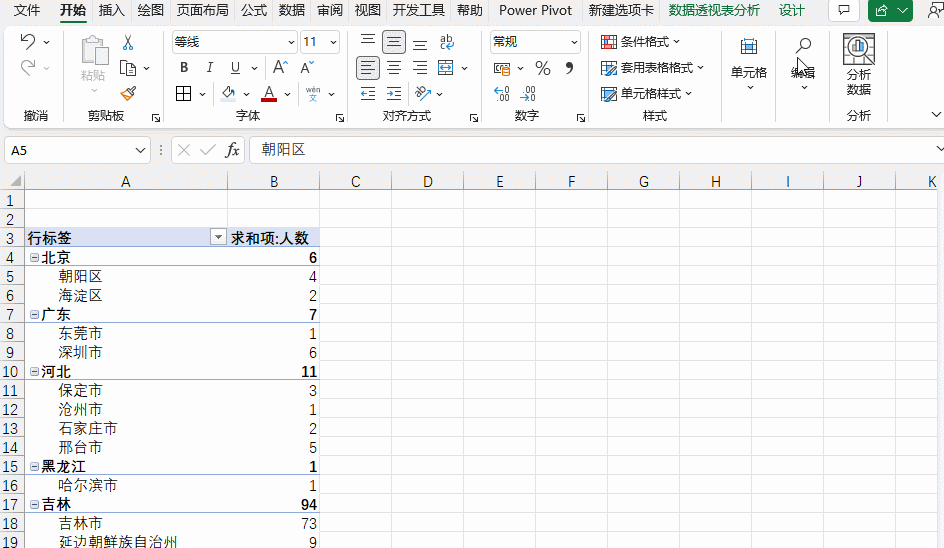Switch to the 插入 ribbon tab
This screenshot has height=548, width=944.
pos(112,10)
